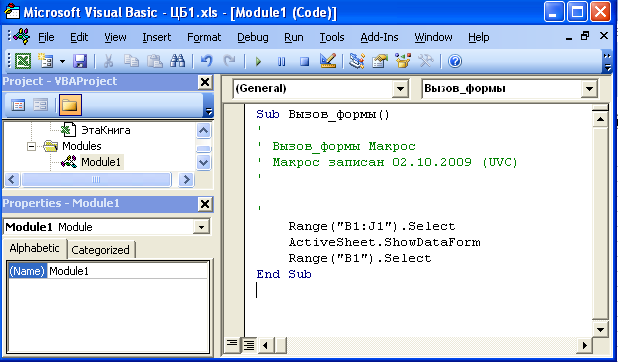This screenshot has height=362, width=618.
Task: Click Insert UserForm toolbar icon
Action: pos(45,61)
